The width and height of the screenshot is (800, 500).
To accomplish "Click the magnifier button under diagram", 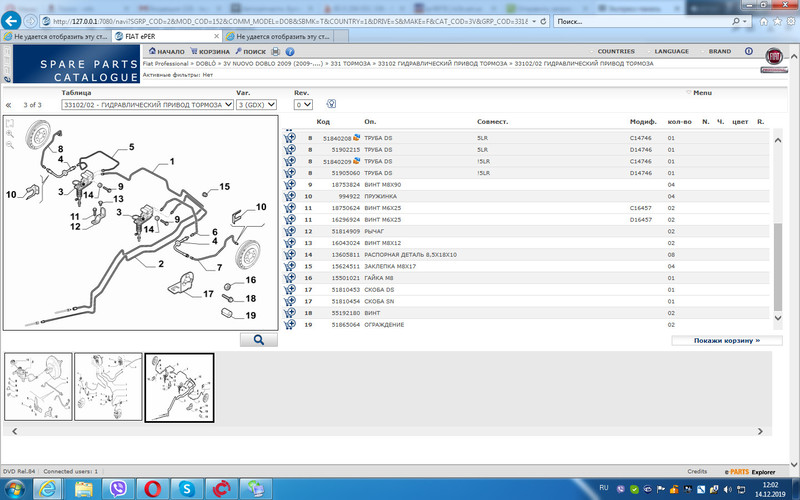I will [259, 340].
